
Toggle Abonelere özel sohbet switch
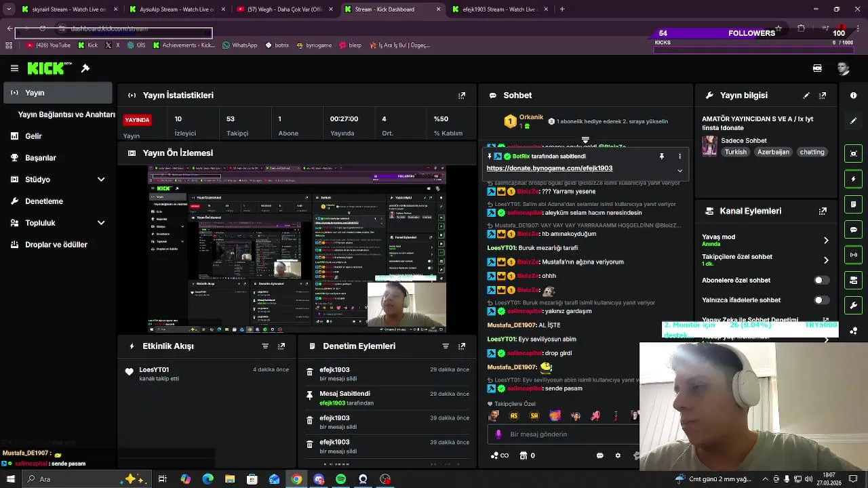click(x=821, y=280)
